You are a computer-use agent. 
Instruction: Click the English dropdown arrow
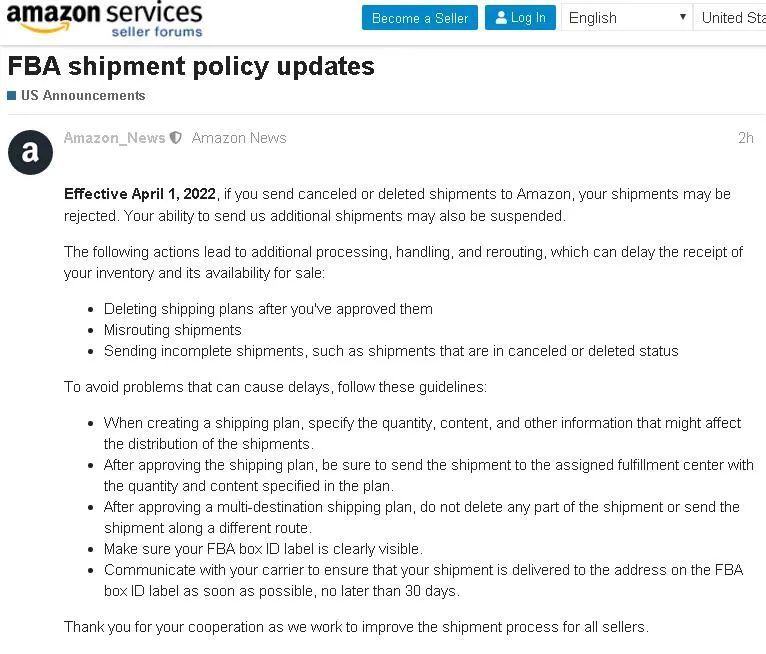click(682, 17)
